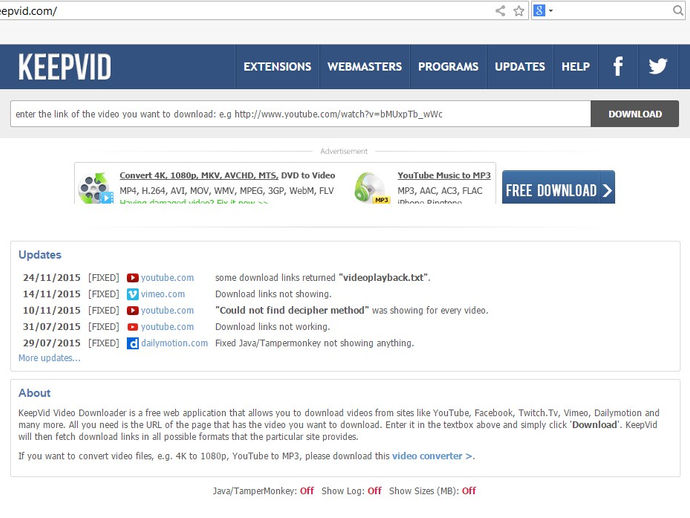The height and width of the screenshot is (518, 690).
Task: Open dailymotion.com link dated 29/07/2015
Action: coord(174,343)
